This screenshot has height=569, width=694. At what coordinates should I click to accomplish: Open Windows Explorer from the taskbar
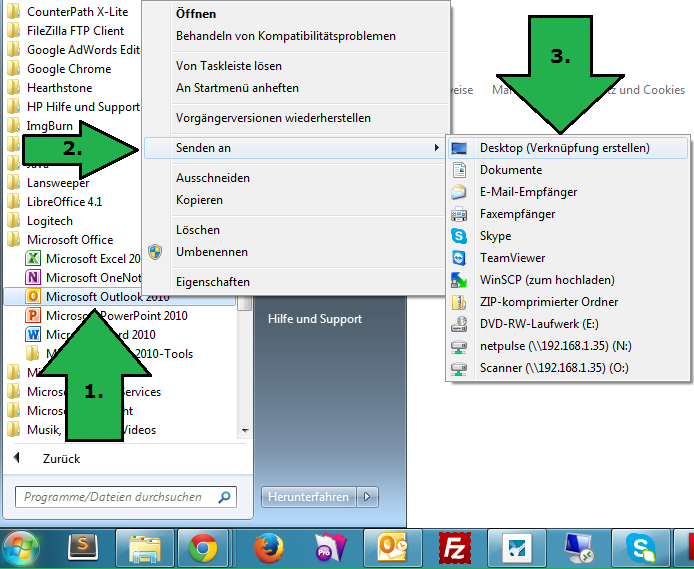pos(146,548)
